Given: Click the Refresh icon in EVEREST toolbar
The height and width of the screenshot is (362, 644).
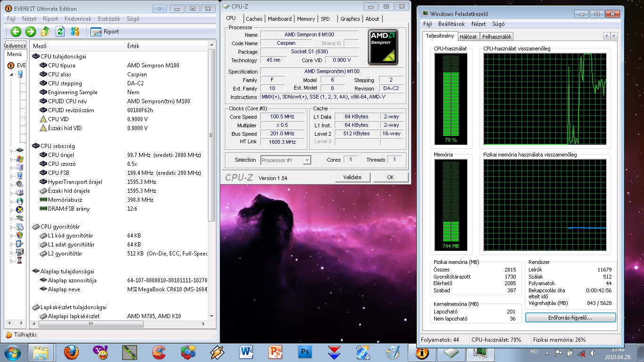Looking at the screenshot, I should pyautogui.click(x=60, y=32).
